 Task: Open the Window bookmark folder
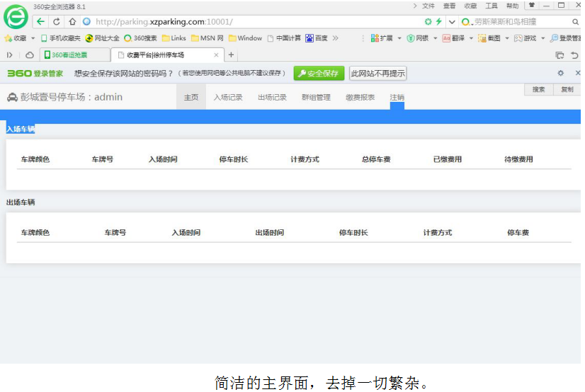click(x=245, y=38)
